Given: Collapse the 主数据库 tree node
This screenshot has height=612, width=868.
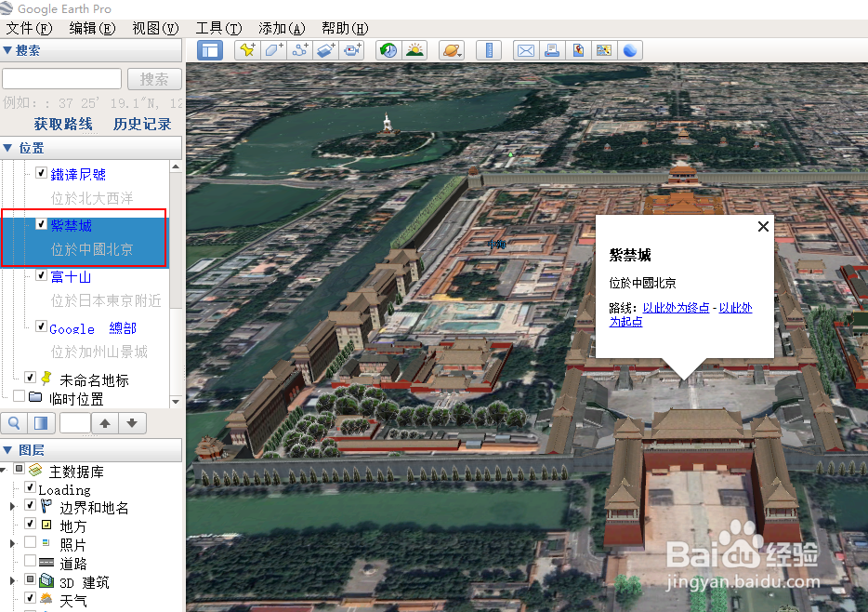Looking at the screenshot, I should coord(4,470).
